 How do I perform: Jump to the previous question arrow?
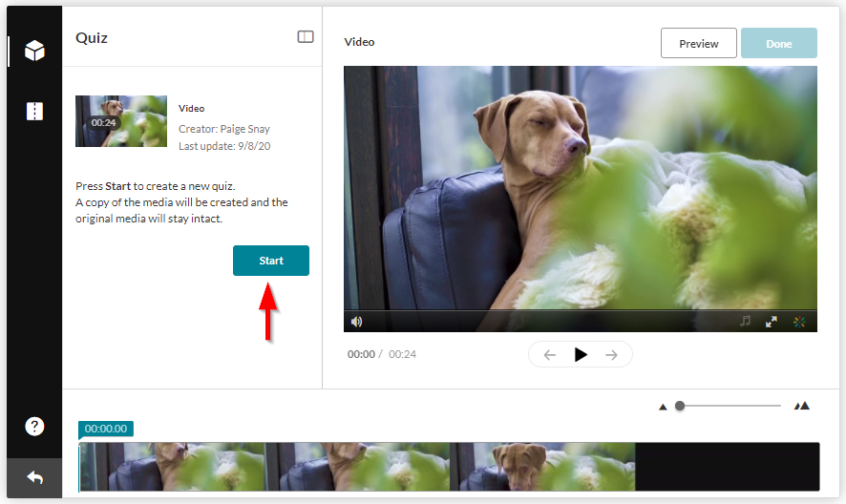(550, 354)
